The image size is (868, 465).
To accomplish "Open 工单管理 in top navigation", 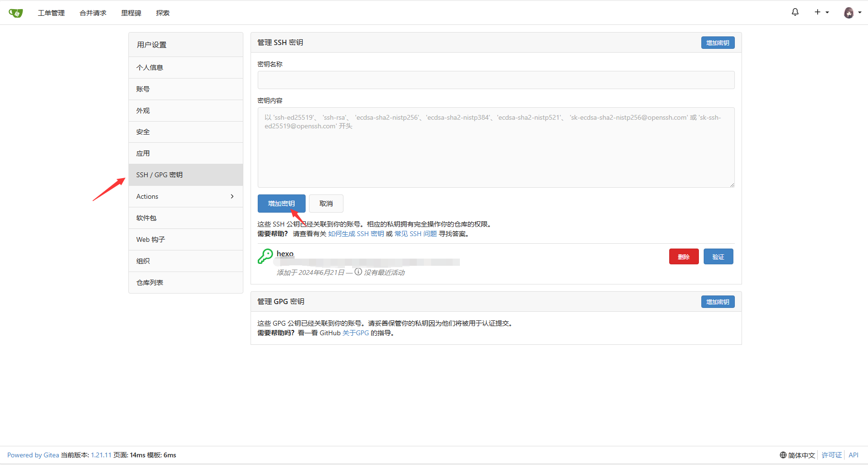I will (51, 13).
